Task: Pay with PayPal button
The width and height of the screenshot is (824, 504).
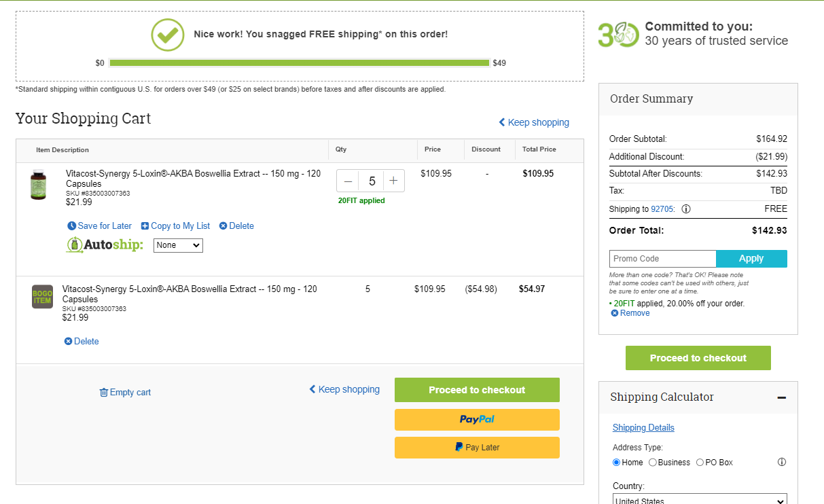Action: (x=477, y=420)
